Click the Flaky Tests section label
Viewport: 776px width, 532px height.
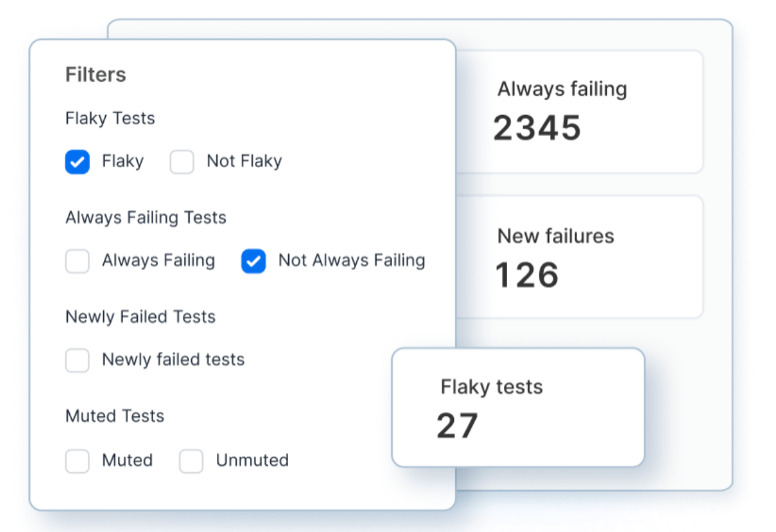pos(109,118)
